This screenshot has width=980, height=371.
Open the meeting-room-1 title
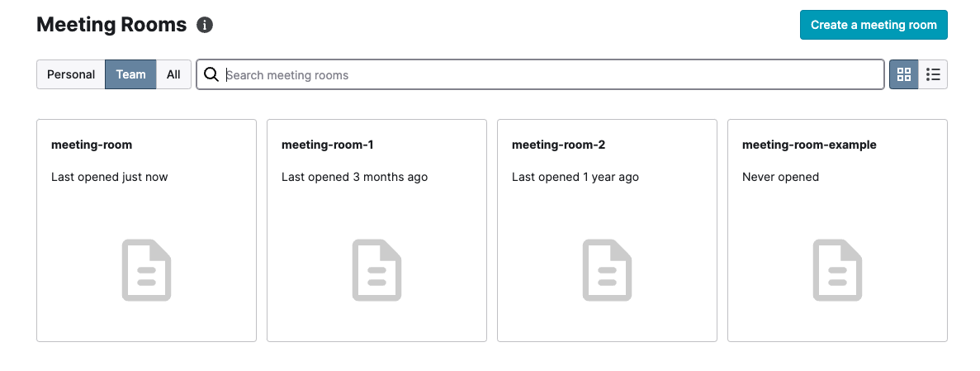(328, 145)
